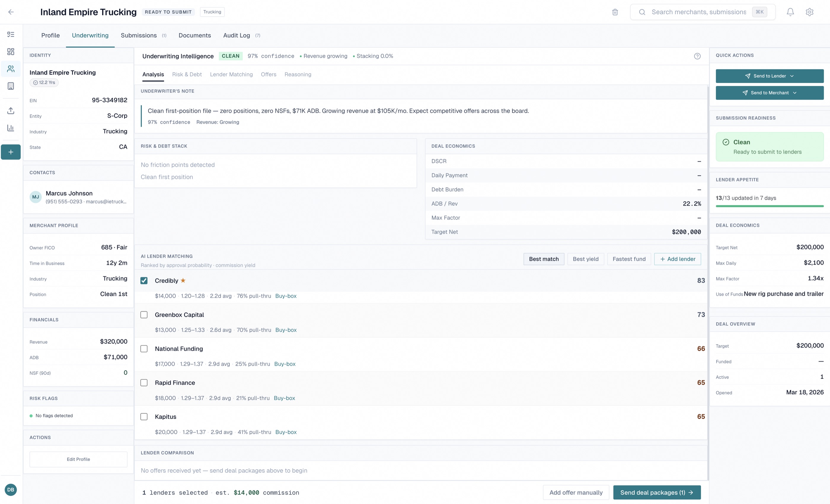The width and height of the screenshot is (830, 504).
Task: Open the dashboard grid view from sidebar
Action: pos(10,52)
